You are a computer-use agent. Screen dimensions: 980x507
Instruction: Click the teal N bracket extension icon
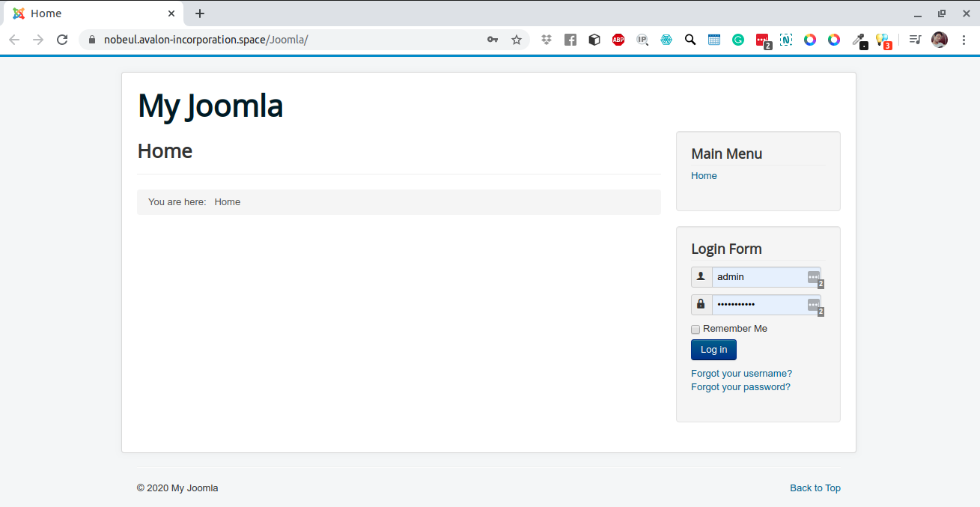[x=786, y=40]
